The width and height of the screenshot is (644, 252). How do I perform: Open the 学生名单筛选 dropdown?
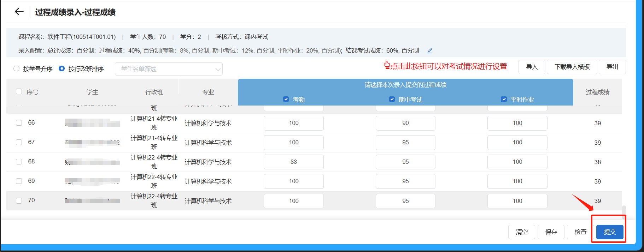pyautogui.click(x=169, y=69)
